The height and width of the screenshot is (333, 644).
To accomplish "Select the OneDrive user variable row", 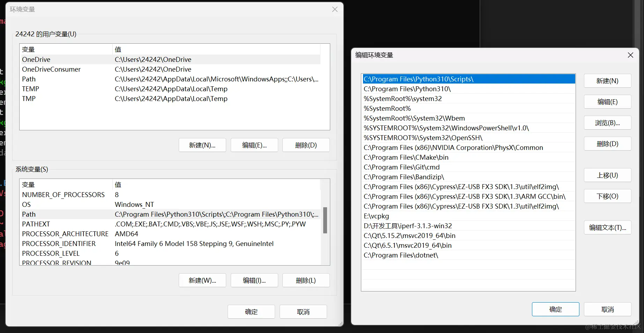I will (170, 59).
